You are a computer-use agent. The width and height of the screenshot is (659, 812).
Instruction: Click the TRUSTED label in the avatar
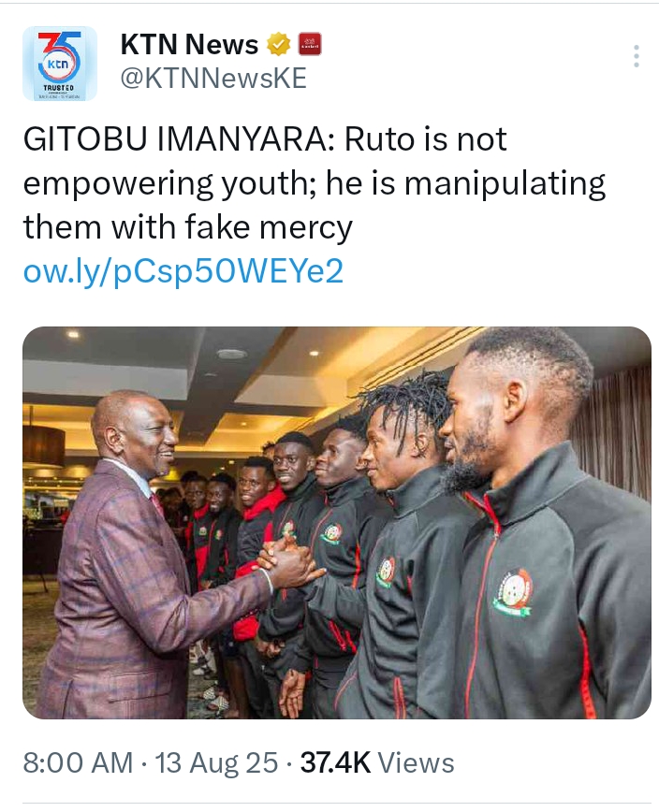pos(59,88)
